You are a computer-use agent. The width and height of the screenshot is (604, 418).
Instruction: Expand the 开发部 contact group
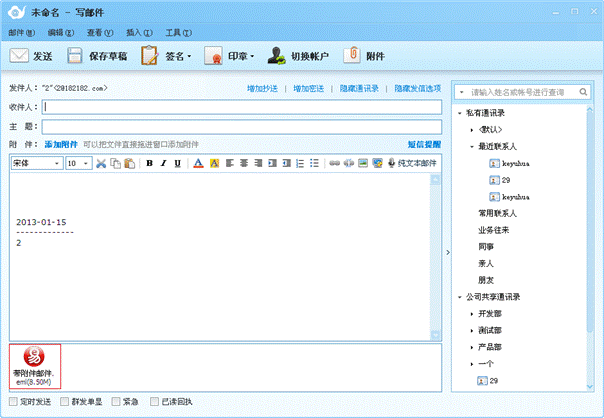coord(472,314)
